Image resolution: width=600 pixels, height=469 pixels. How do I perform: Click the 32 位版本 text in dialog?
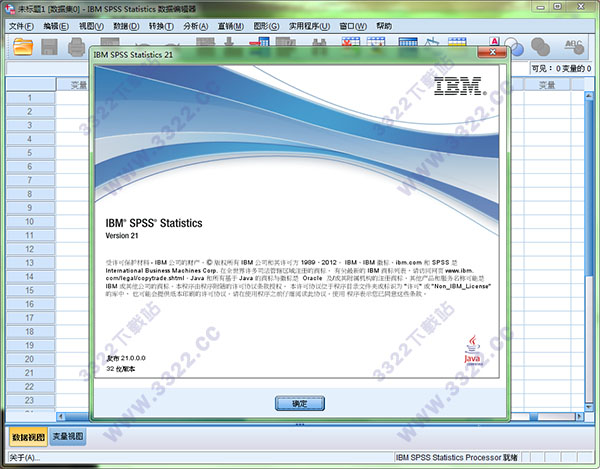pos(121,369)
